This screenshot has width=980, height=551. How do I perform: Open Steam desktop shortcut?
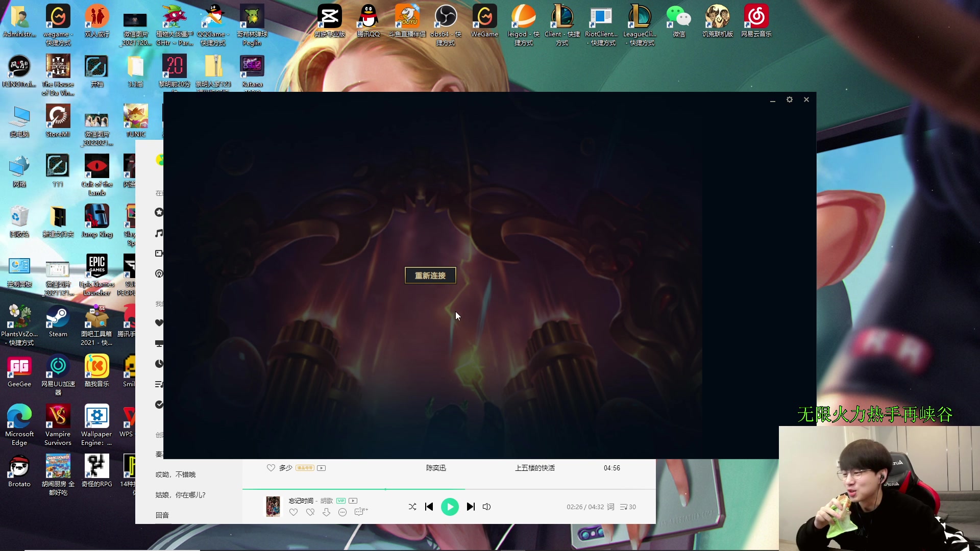[58, 321]
